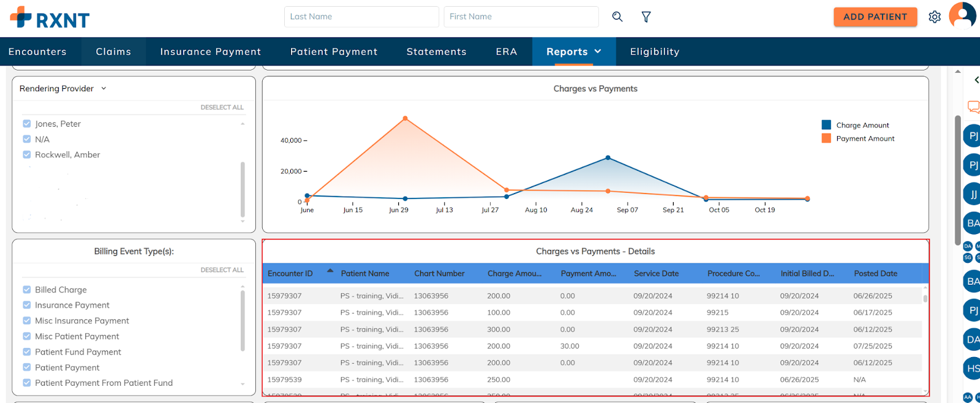Open the user profile avatar

(962, 15)
